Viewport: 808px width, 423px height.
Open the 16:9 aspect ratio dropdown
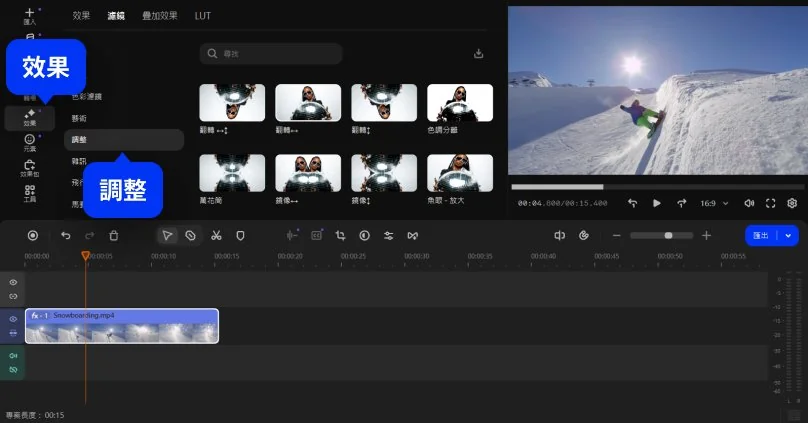pos(713,203)
